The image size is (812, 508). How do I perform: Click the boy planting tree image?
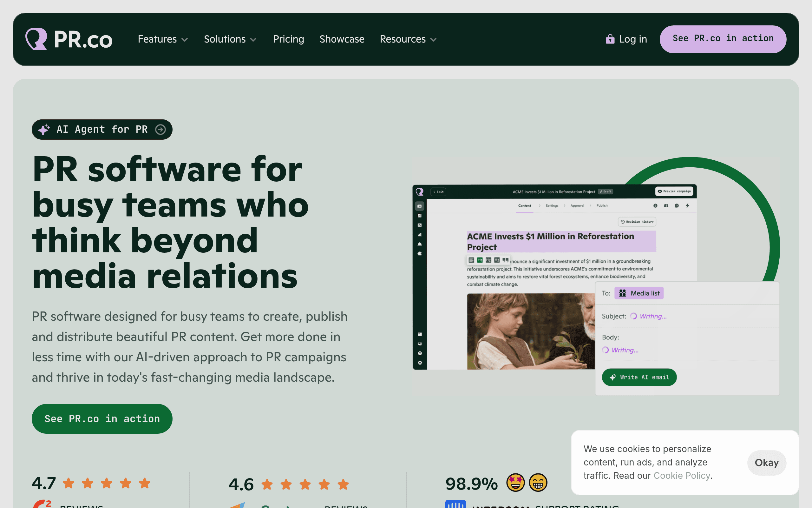[530, 331]
